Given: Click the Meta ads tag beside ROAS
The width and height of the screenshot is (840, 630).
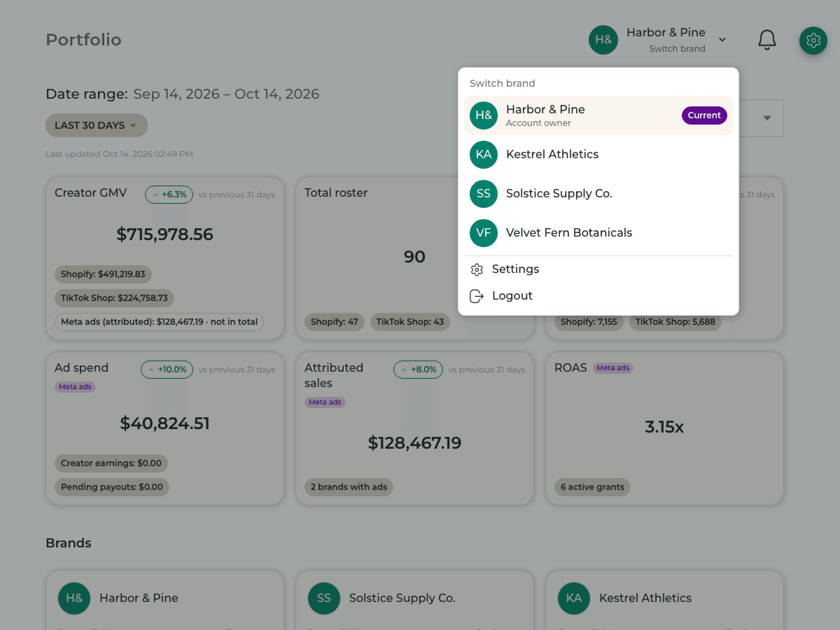Looking at the screenshot, I should pyautogui.click(x=613, y=368).
